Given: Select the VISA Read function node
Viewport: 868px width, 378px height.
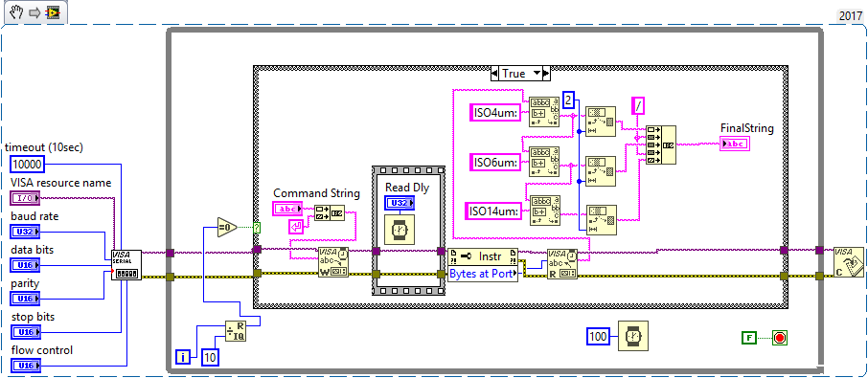Looking at the screenshot, I should point(561,263).
